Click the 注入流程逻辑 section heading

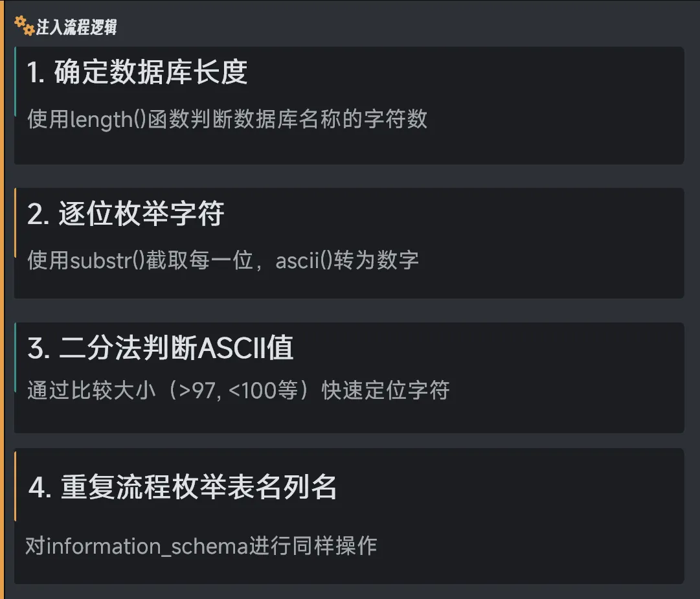76,28
